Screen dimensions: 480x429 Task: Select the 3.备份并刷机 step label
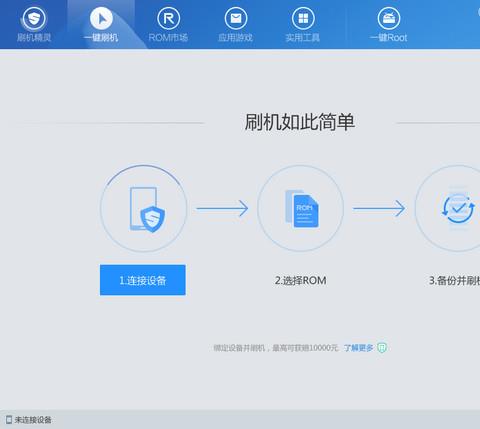point(454,281)
